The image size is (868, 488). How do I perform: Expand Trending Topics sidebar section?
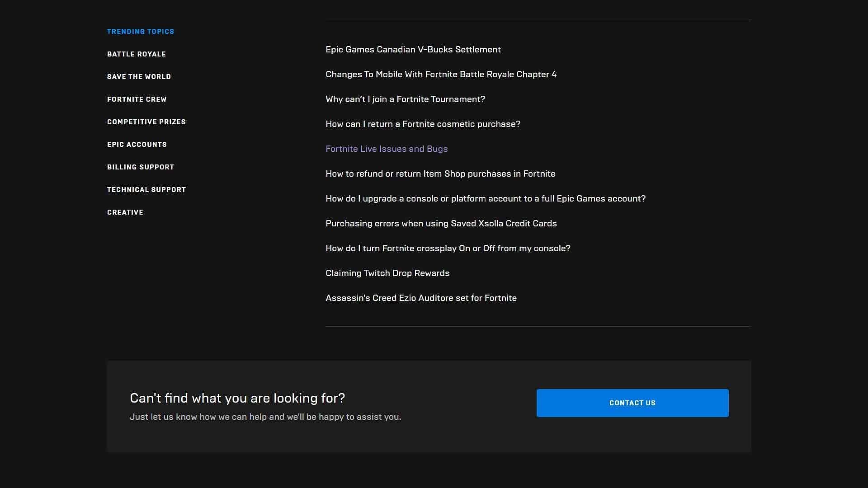click(141, 31)
